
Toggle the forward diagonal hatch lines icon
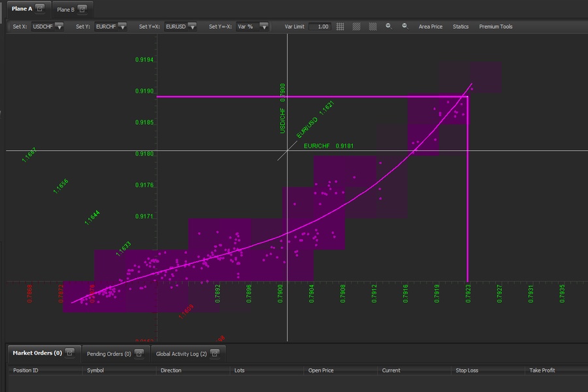click(x=357, y=27)
